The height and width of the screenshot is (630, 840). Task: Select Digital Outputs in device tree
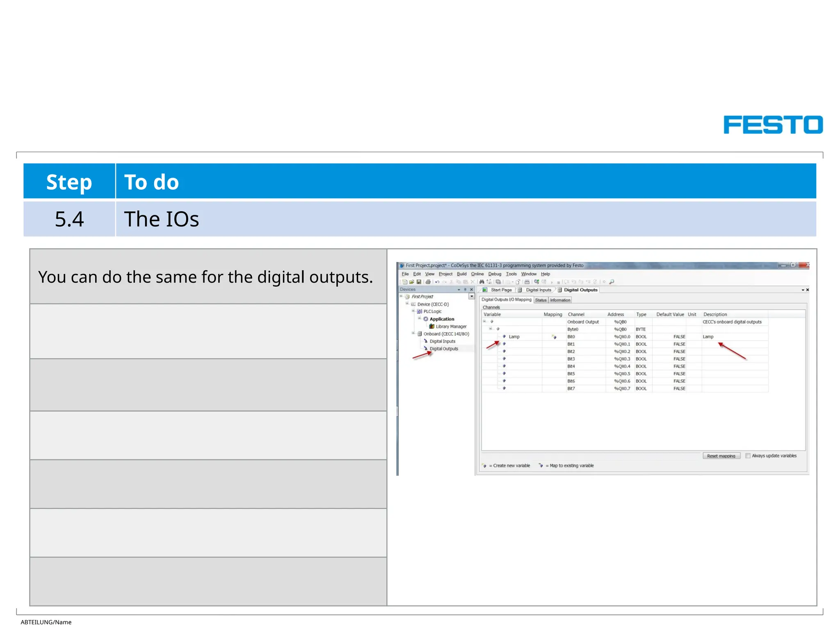444,349
